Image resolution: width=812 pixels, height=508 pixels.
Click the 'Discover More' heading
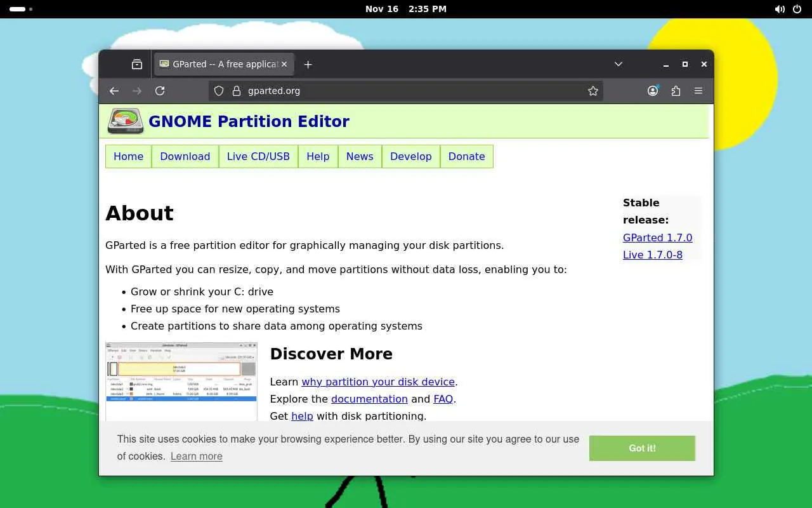tap(331, 354)
